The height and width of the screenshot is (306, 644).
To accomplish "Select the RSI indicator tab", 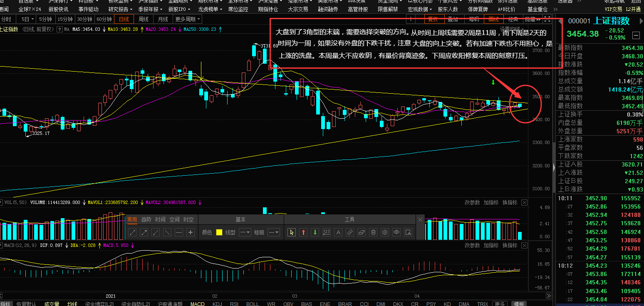I will click(234, 304).
